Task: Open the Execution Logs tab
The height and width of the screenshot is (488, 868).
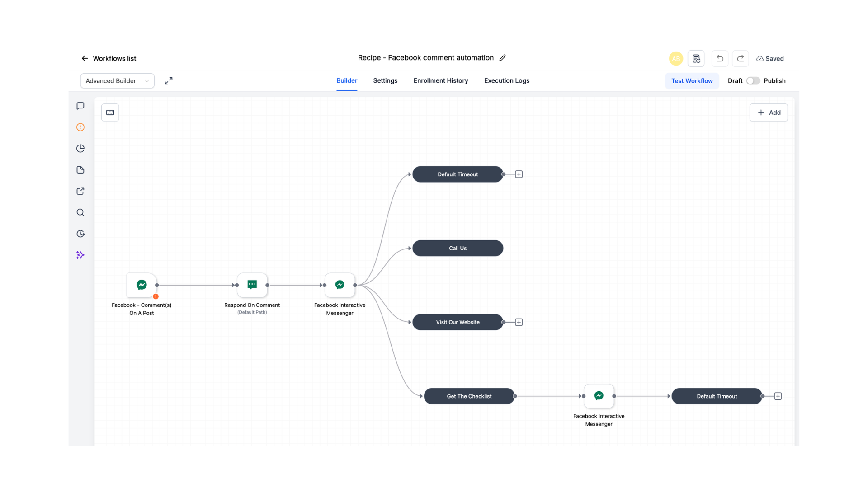Action: 507,81
